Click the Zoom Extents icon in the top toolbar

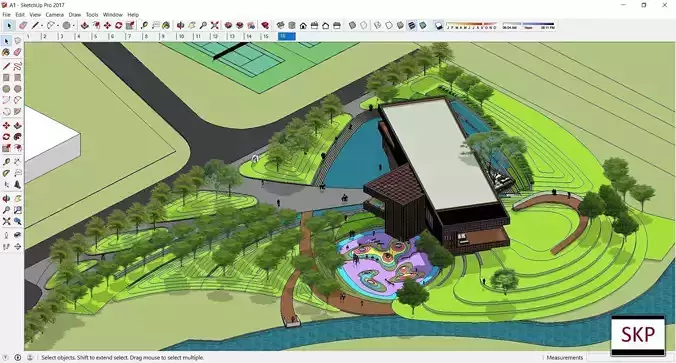214,26
